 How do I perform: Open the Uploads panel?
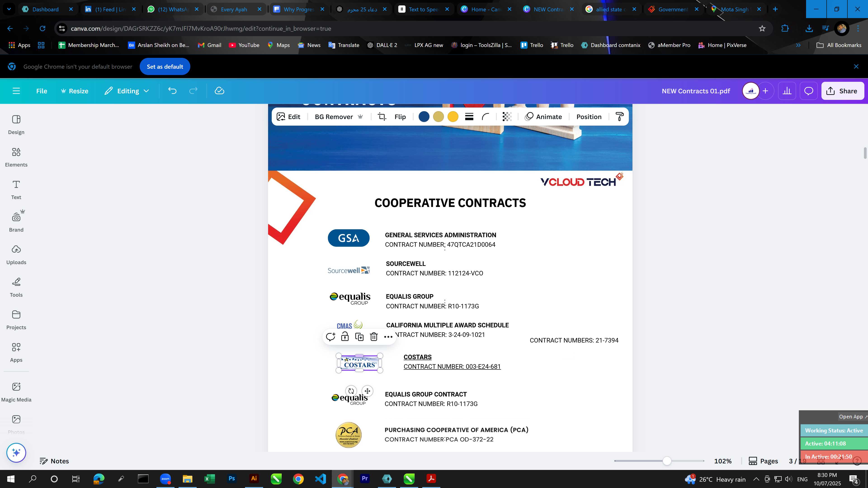click(x=16, y=255)
